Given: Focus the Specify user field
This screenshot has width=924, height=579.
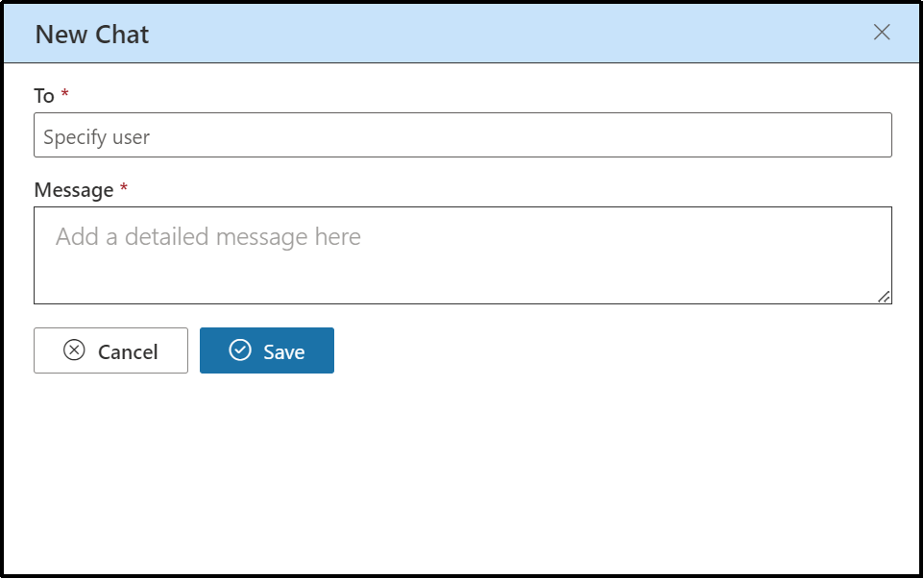Looking at the screenshot, I should [x=463, y=134].
